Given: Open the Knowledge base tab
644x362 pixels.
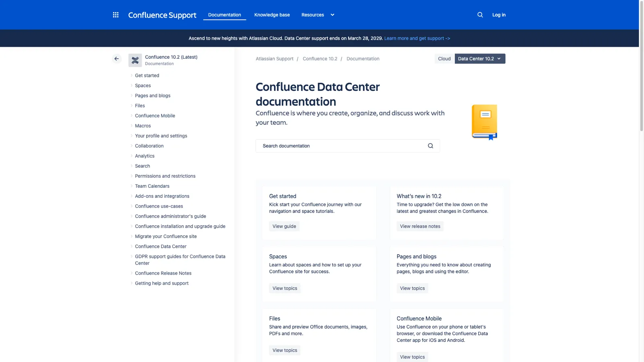Looking at the screenshot, I should [x=272, y=15].
